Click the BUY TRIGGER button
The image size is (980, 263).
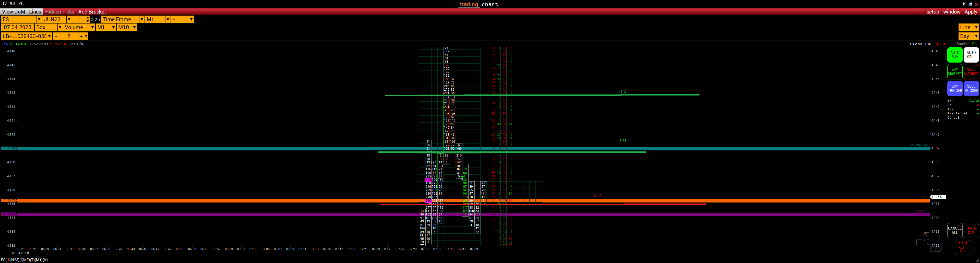coord(954,88)
